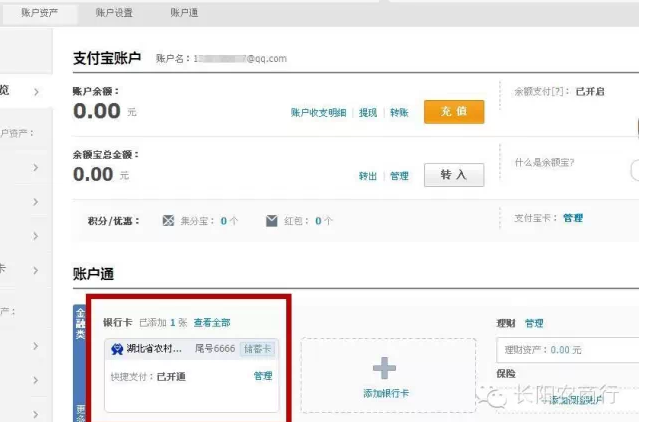Open the 红包 count 0 个
This screenshot has height=422, width=655.
pos(324,221)
